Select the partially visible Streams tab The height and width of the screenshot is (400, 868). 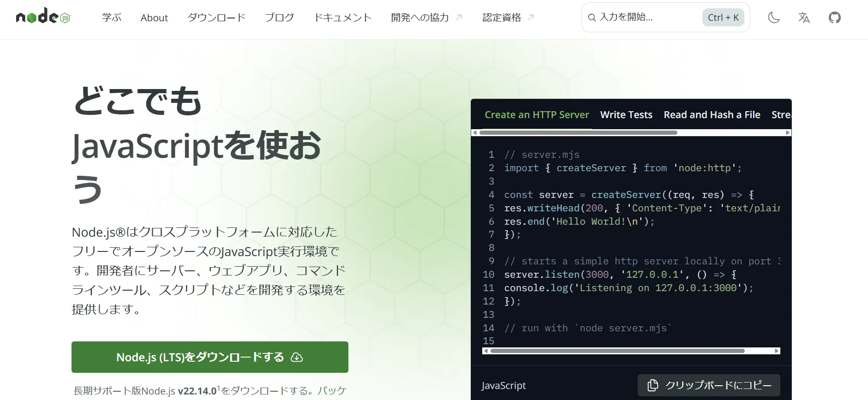point(781,115)
